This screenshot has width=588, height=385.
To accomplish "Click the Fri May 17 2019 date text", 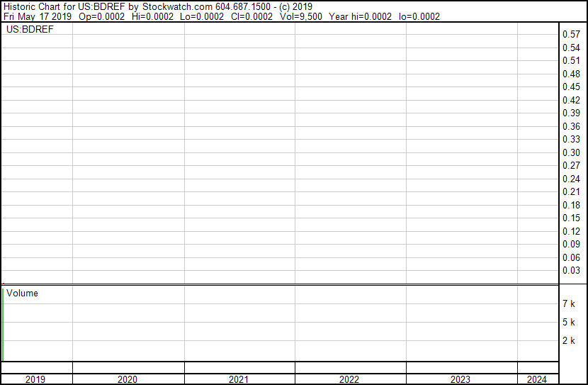I will coord(38,16).
